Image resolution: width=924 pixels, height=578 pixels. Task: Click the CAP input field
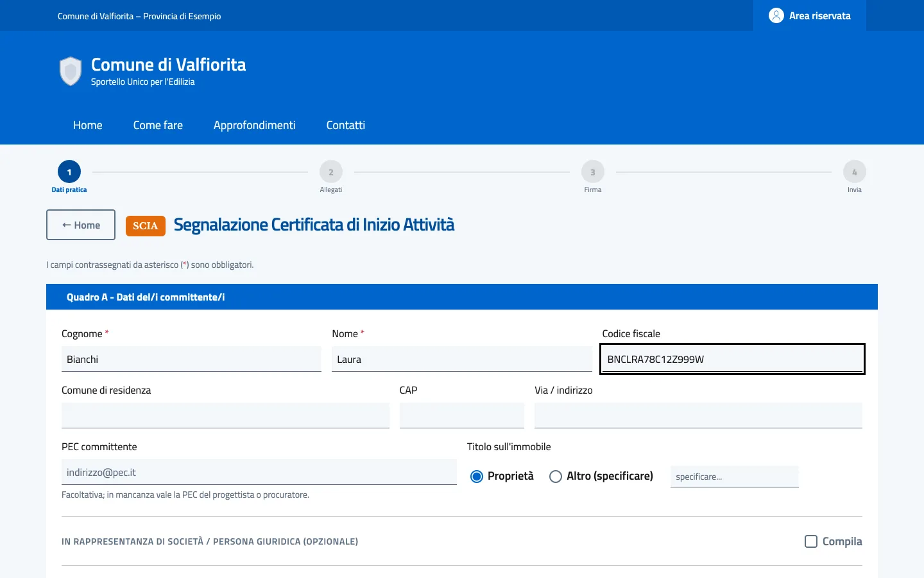click(462, 416)
